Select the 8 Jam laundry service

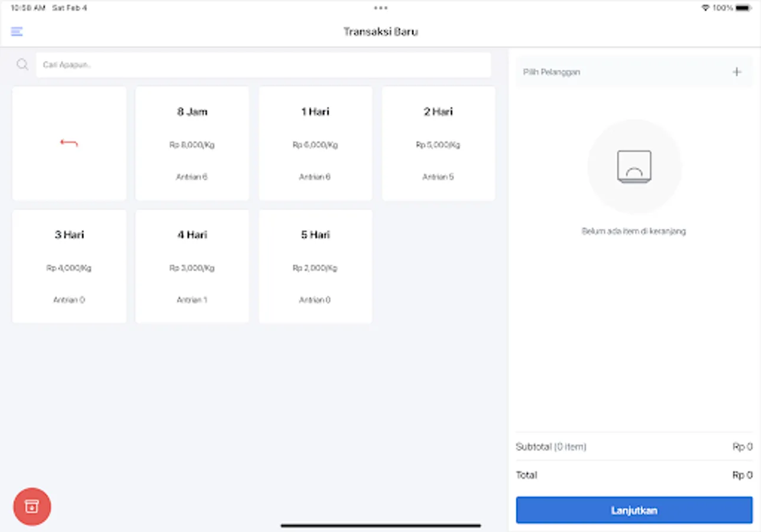192,142
